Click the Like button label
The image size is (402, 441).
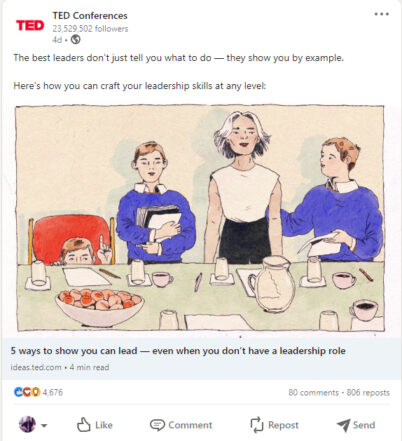[x=104, y=425]
